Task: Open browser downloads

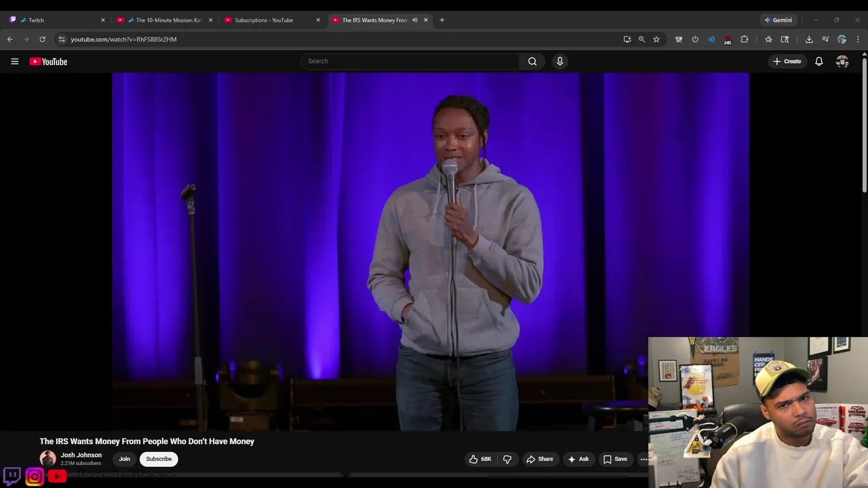Action: pos(809,39)
